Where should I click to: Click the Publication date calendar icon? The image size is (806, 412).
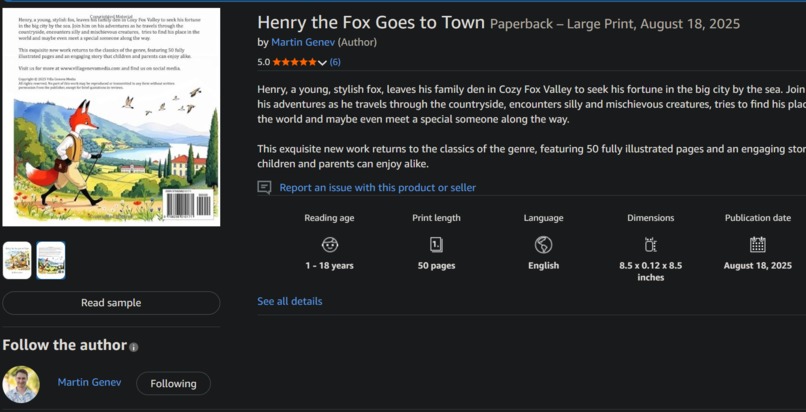[758, 245]
